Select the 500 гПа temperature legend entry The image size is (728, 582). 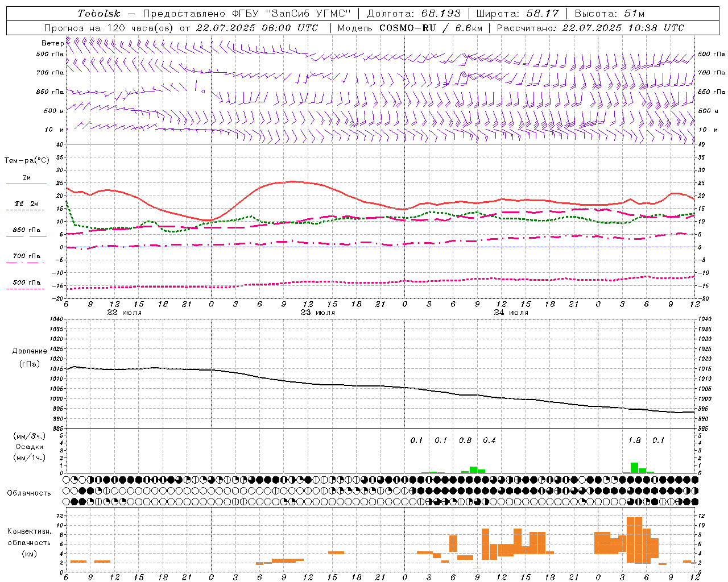[x=26, y=282]
